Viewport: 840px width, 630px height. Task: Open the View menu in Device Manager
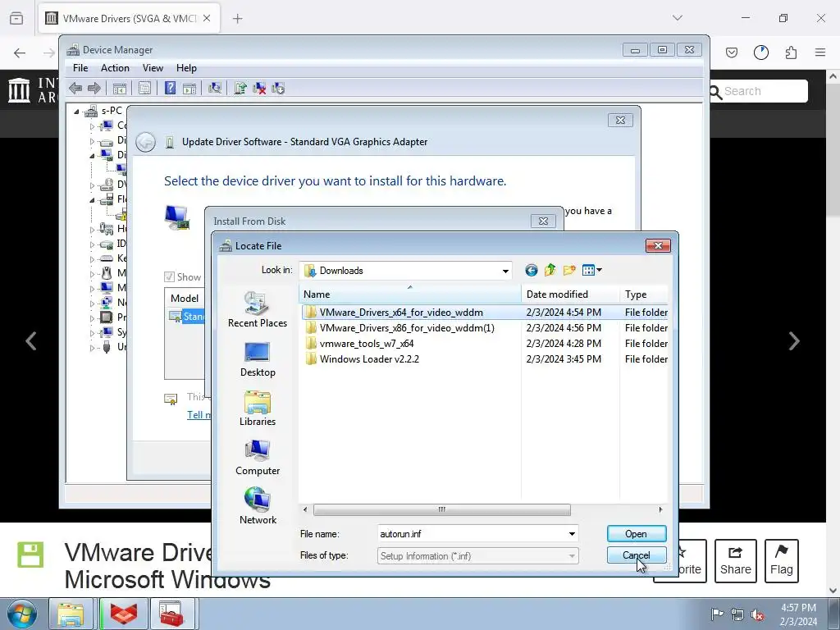(153, 68)
